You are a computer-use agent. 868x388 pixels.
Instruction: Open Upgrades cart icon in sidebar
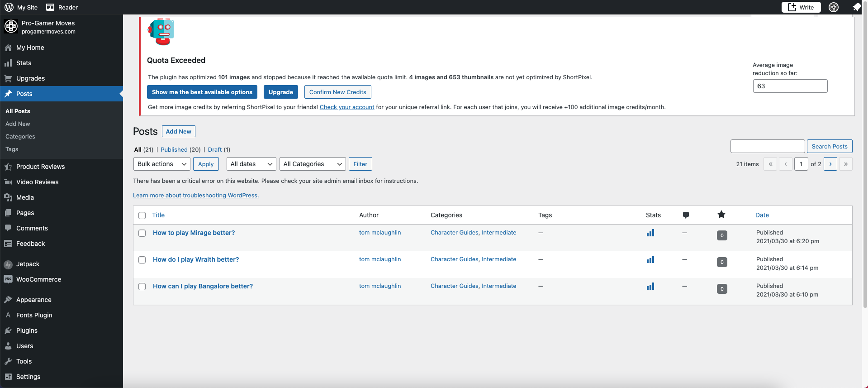[x=8, y=78]
